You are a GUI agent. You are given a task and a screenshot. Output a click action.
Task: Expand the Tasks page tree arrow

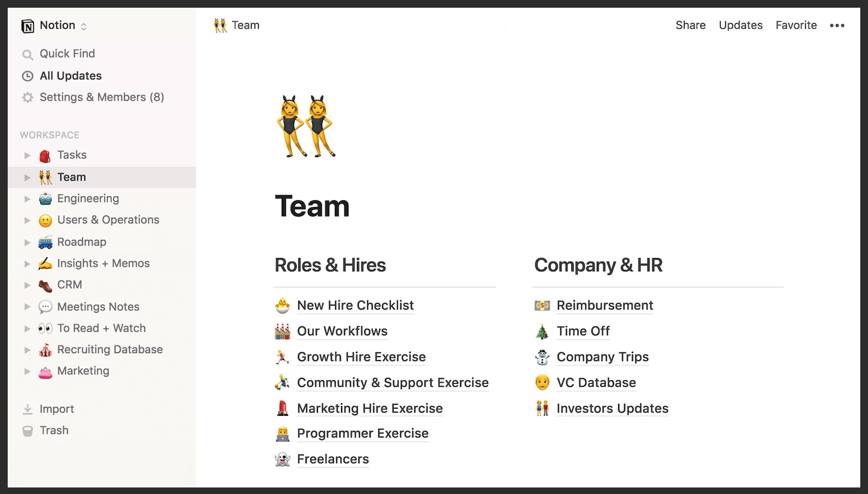(27, 155)
